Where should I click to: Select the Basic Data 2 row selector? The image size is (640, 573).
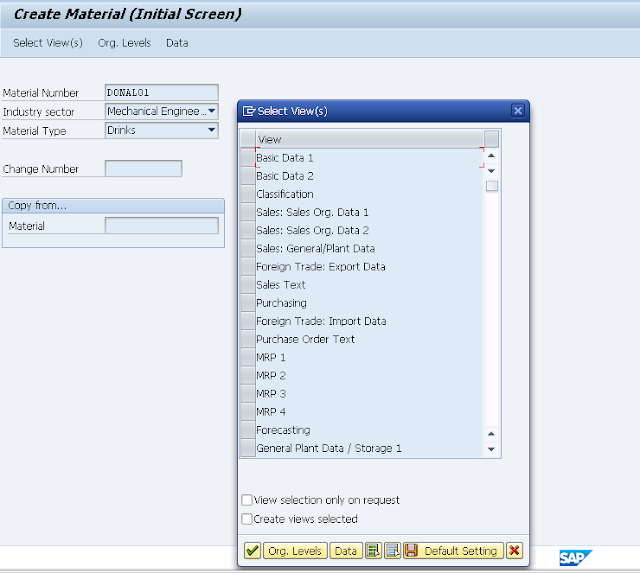[248, 176]
